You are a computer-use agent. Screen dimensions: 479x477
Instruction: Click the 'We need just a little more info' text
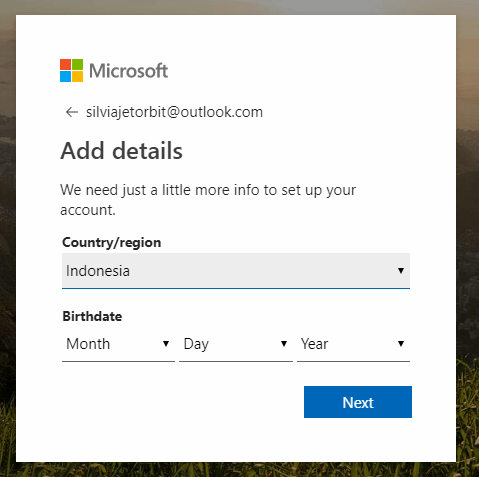pyautogui.click(x=208, y=200)
